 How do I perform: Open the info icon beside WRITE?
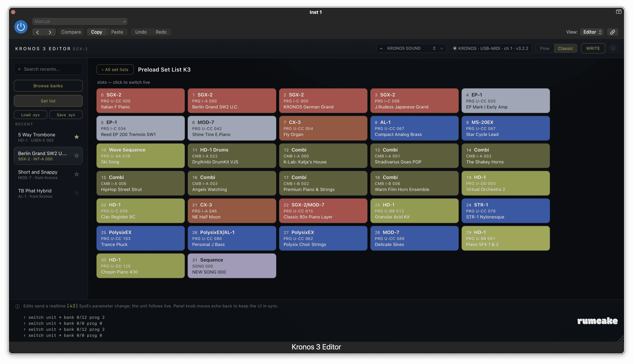click(613, 48)
